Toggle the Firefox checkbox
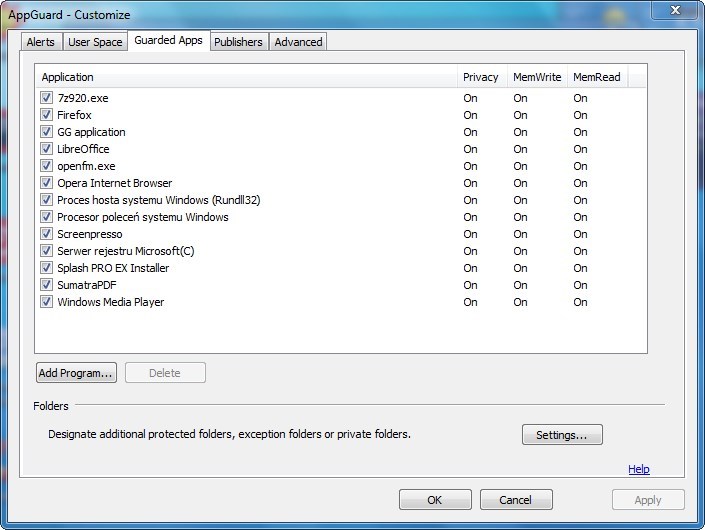The image size is (705, 530). [46, 115]
